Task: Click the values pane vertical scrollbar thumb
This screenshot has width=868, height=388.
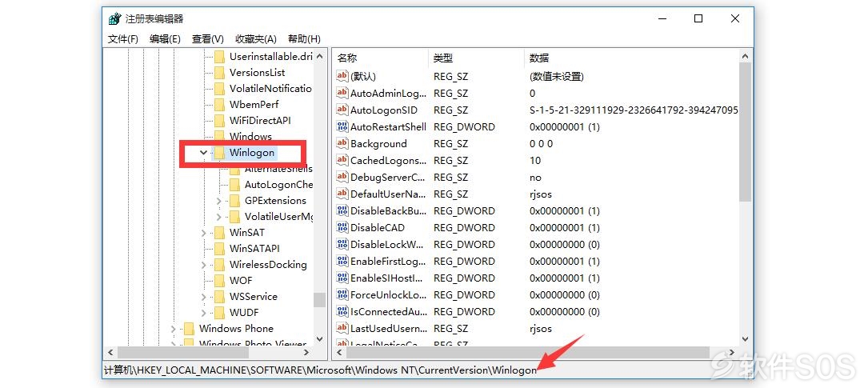Action: (746, 132)
